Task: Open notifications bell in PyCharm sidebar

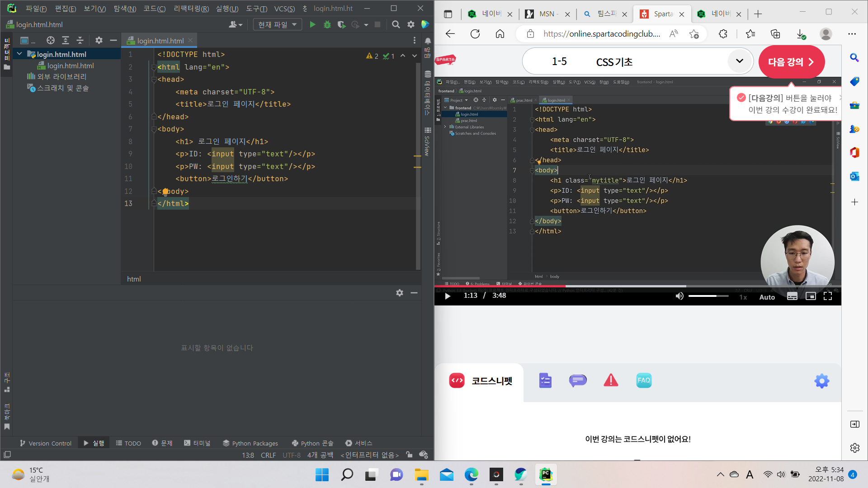Action: pyautogui.click(x=428, y=41)
